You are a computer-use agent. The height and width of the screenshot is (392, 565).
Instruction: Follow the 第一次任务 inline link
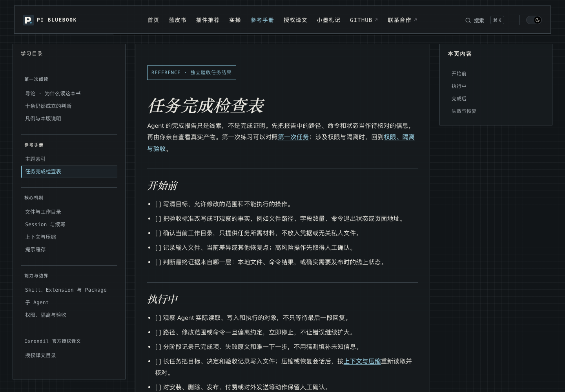pos(293,137)
